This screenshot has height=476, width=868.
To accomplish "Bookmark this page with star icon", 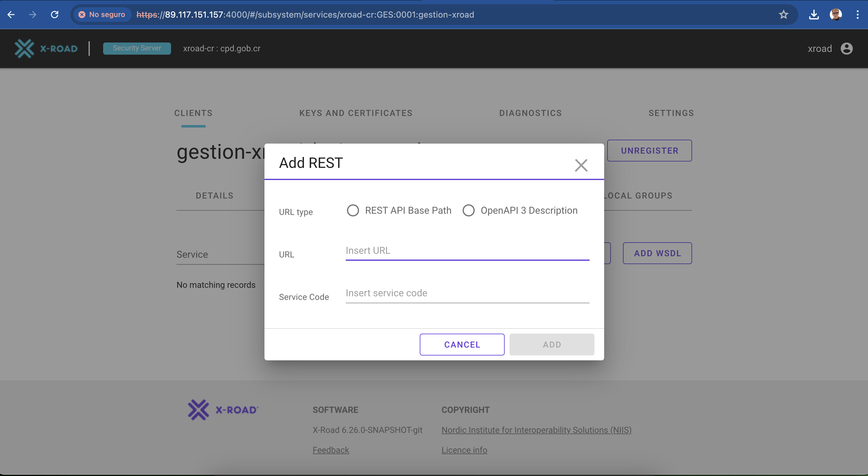I will tap(783, 15).
